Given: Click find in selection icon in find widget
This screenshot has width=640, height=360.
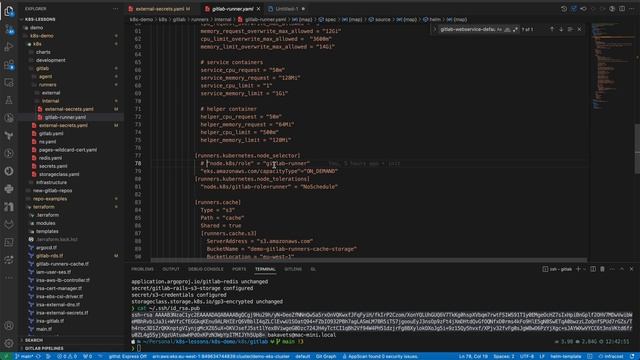Looking at the screenshot, I should point(570,29).
